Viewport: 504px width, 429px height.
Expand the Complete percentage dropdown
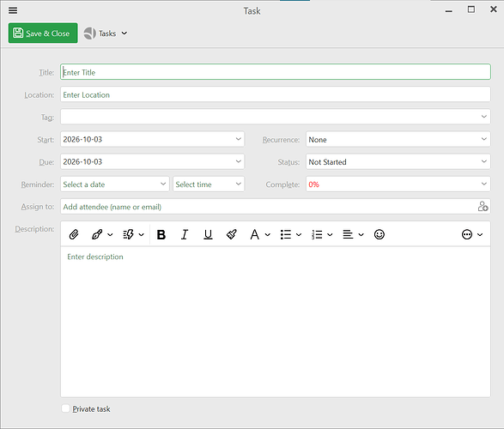(483, 184)
